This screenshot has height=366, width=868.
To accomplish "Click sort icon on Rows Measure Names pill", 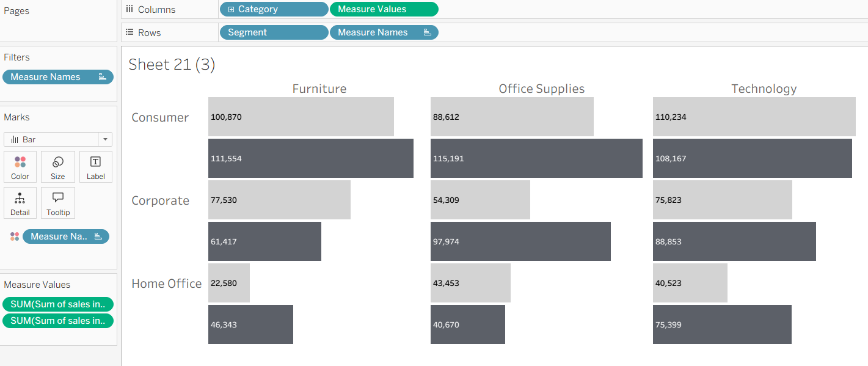I will tap(428, 32).
